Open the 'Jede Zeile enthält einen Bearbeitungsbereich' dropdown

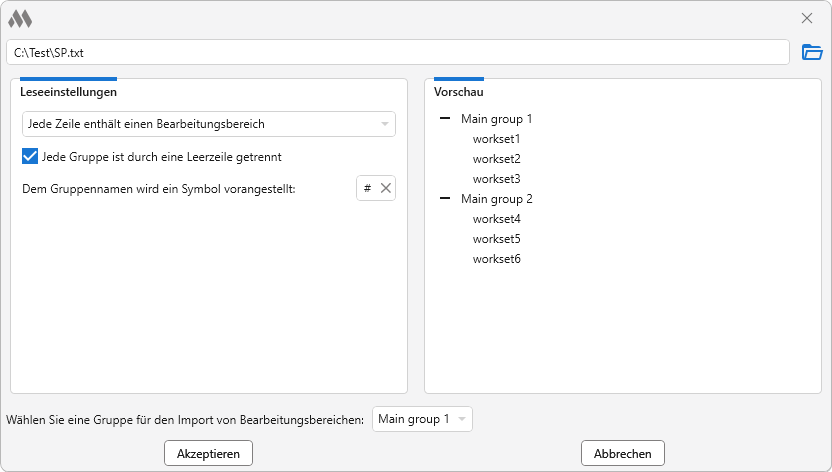pyautogui.click(x=208, y=124)
